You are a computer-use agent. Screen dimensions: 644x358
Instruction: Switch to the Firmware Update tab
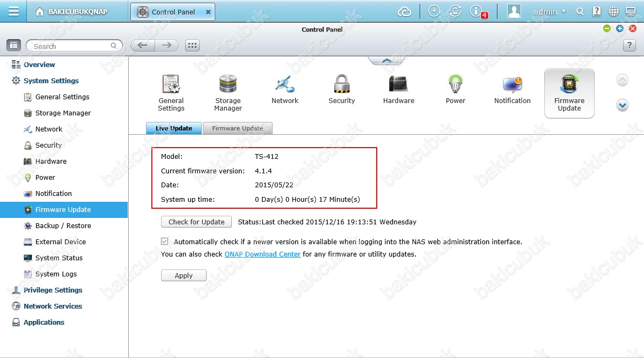(x=238, y=128)
